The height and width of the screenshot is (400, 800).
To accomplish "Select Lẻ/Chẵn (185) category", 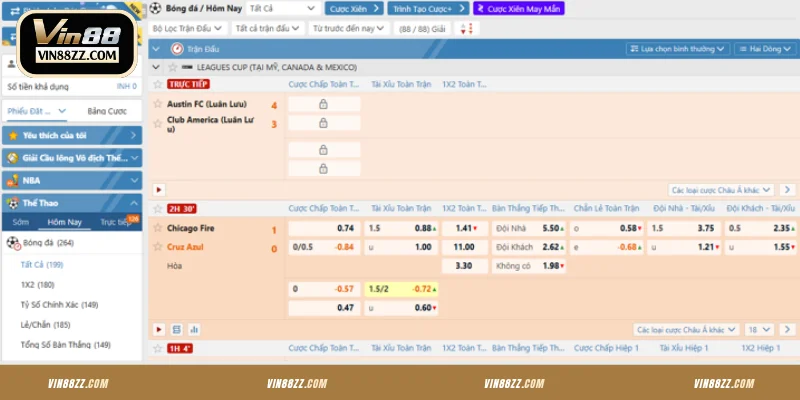I will [x=45, y=325].
